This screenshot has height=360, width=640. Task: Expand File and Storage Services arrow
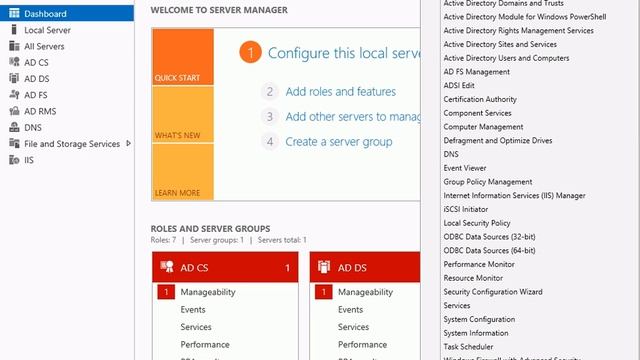coord(128,143)
